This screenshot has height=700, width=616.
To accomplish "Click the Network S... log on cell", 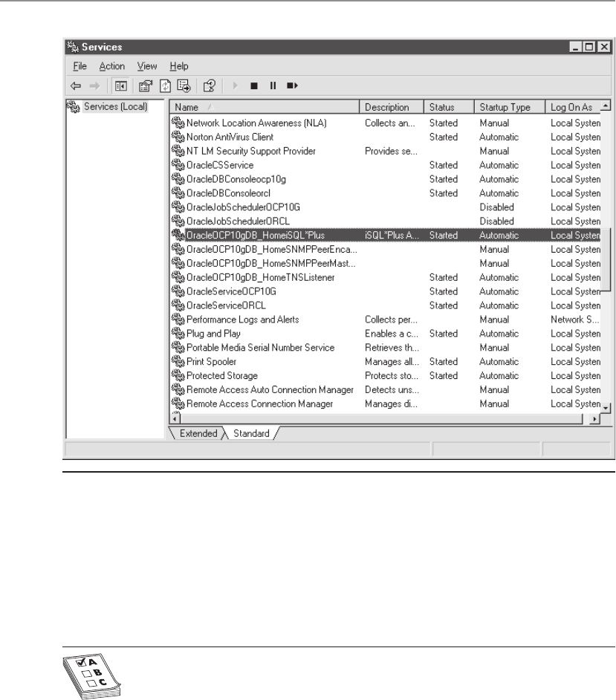I will (x=575, y=320).
